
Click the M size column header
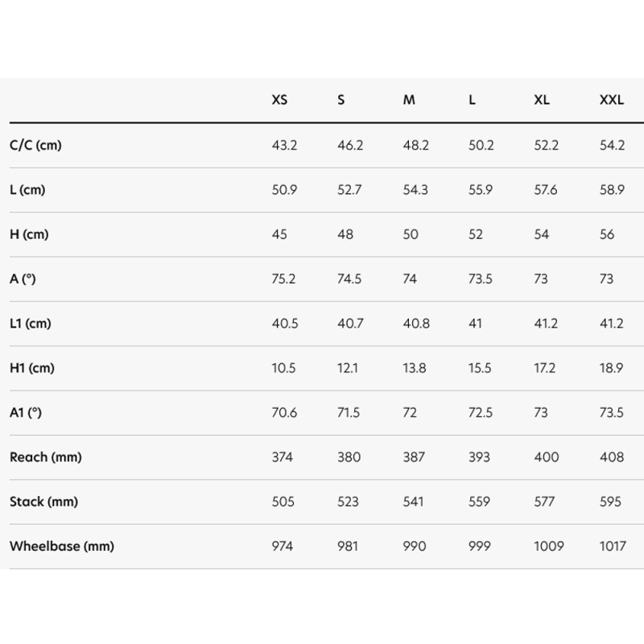pyautogui.click(x=410, y=101)
